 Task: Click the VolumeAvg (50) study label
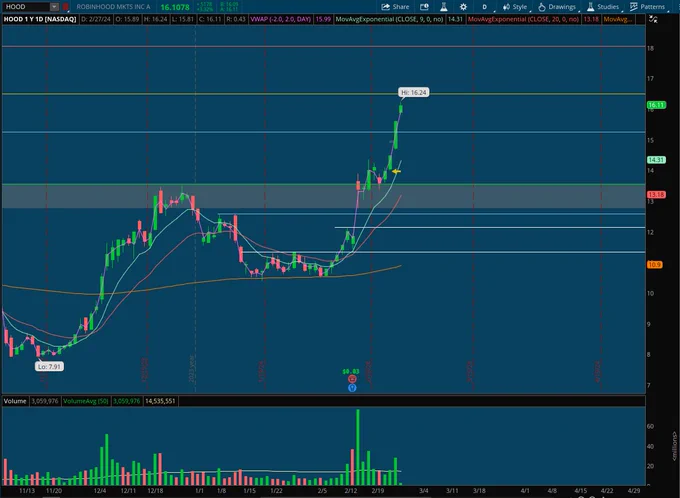86,401
